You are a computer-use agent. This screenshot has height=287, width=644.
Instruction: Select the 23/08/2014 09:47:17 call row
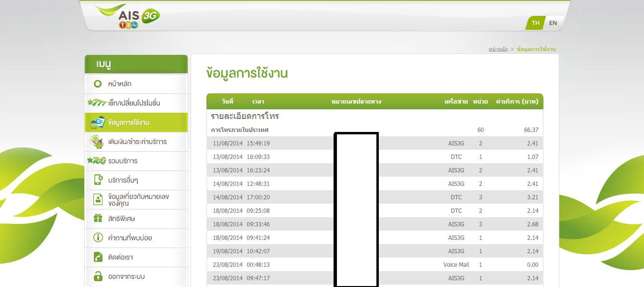[375, 278]
